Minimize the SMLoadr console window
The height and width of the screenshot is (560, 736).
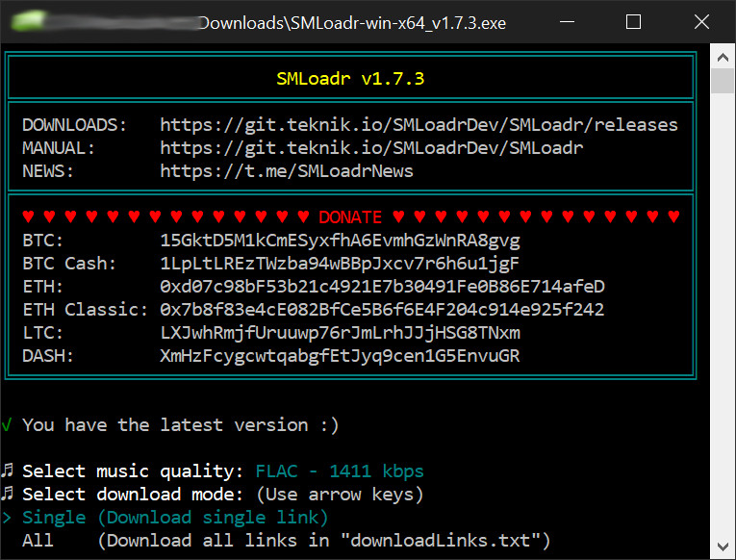click(x=567, y=22)
